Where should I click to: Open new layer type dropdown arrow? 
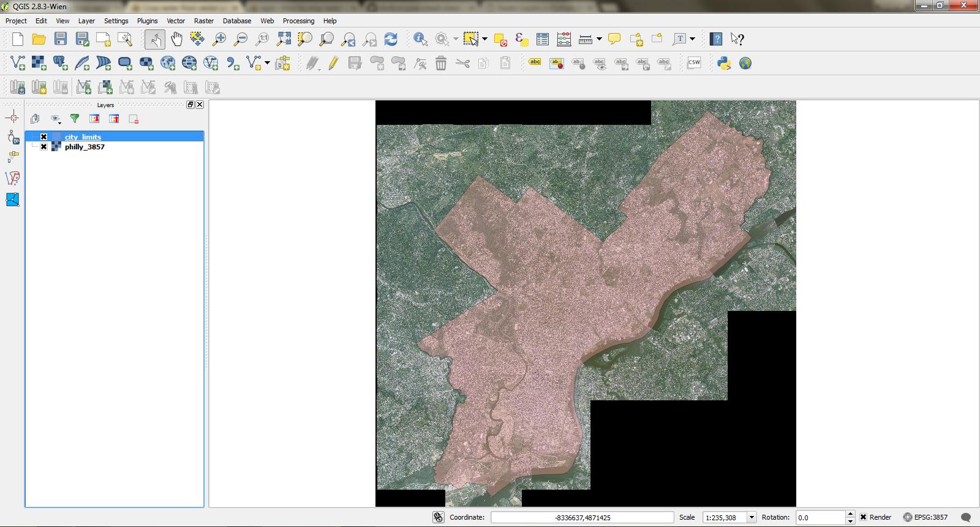[267, 63]
